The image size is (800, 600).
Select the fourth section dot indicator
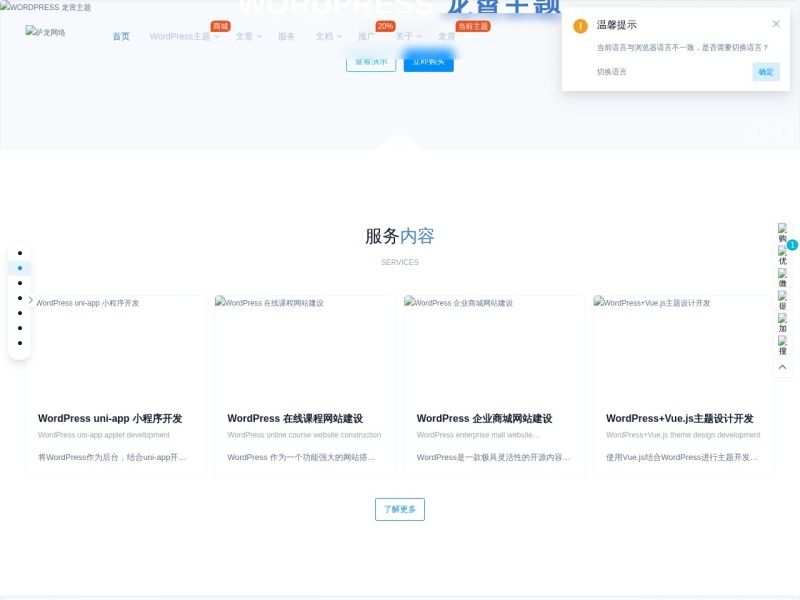[20, 298]
